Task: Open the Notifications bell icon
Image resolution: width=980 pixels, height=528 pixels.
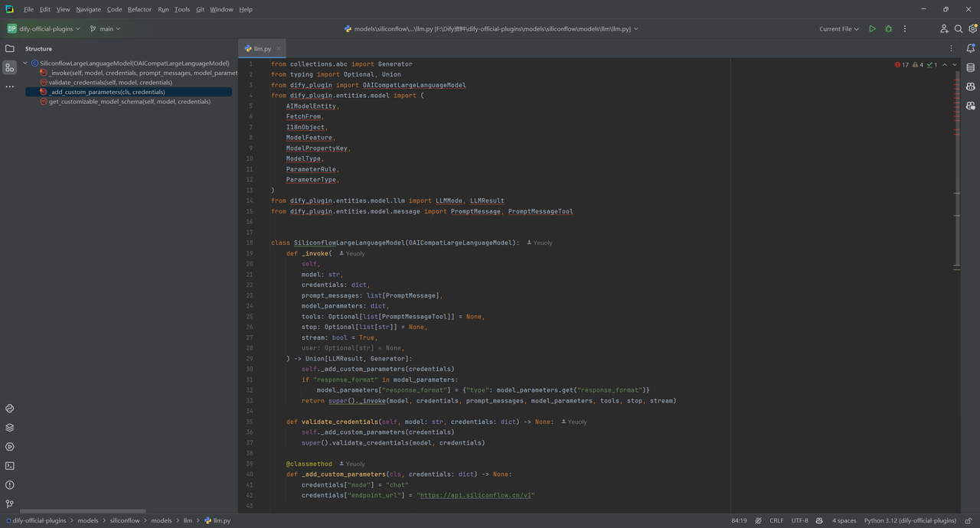Action: (971, 48)
